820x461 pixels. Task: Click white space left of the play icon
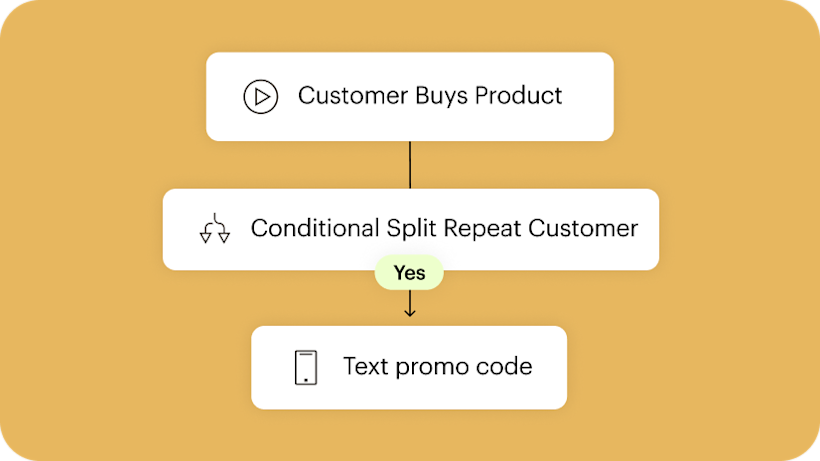coord(224,97)
